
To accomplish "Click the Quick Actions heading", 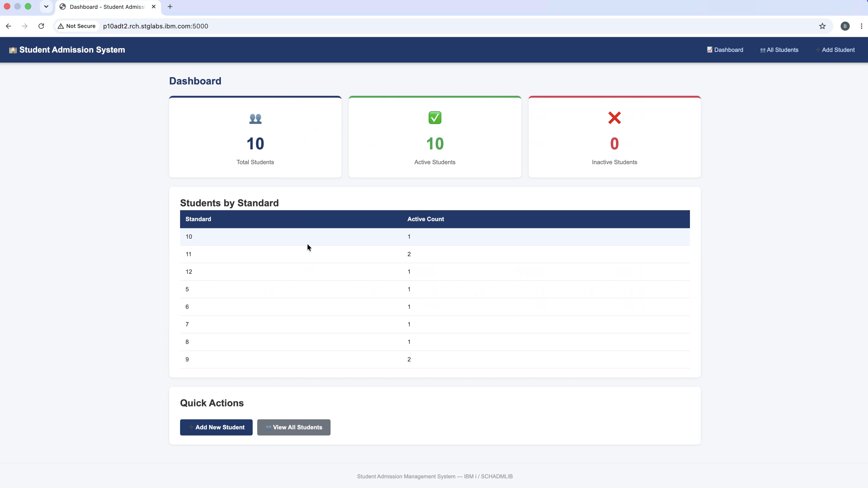I will pos(212,403).
